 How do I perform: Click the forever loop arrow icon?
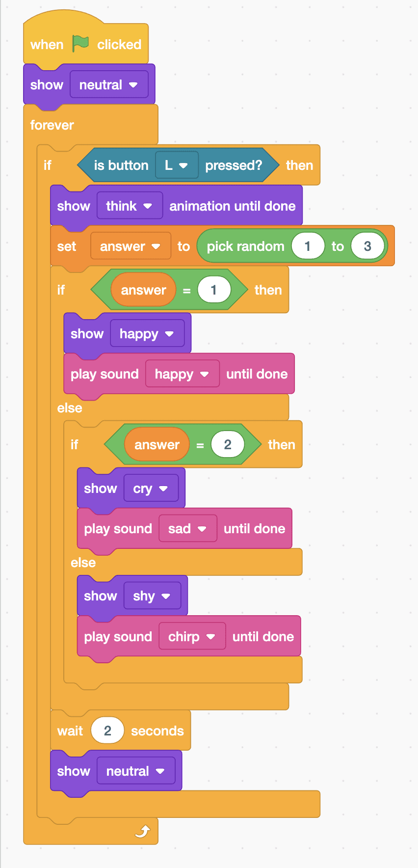(142, 831)
